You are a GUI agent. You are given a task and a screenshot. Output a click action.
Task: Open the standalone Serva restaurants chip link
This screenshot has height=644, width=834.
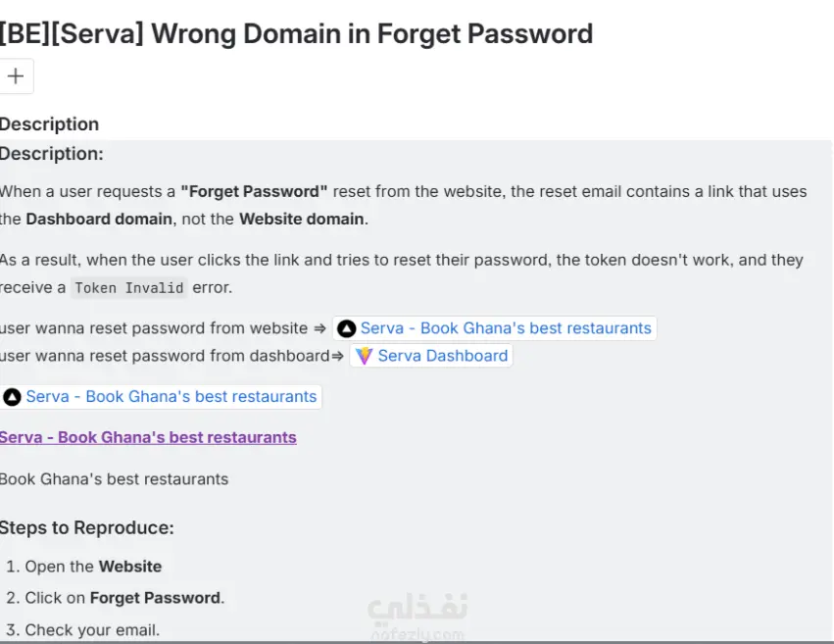[171, 397]
